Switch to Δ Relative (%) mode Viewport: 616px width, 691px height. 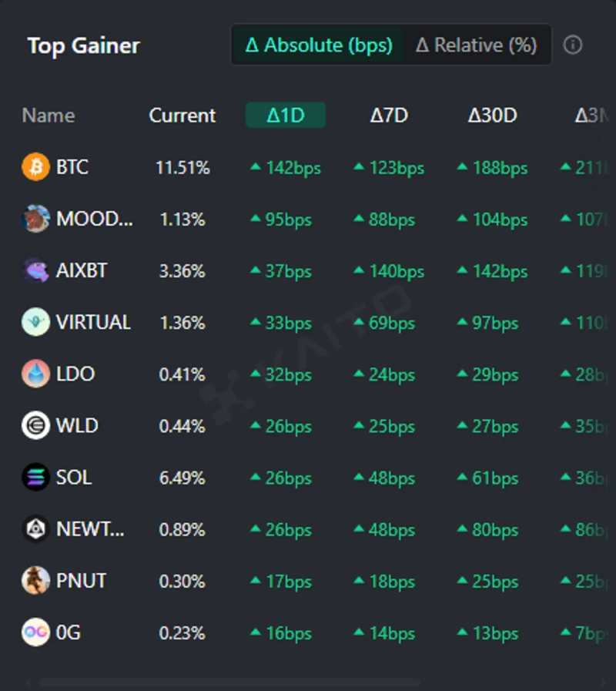pos(476,45)
